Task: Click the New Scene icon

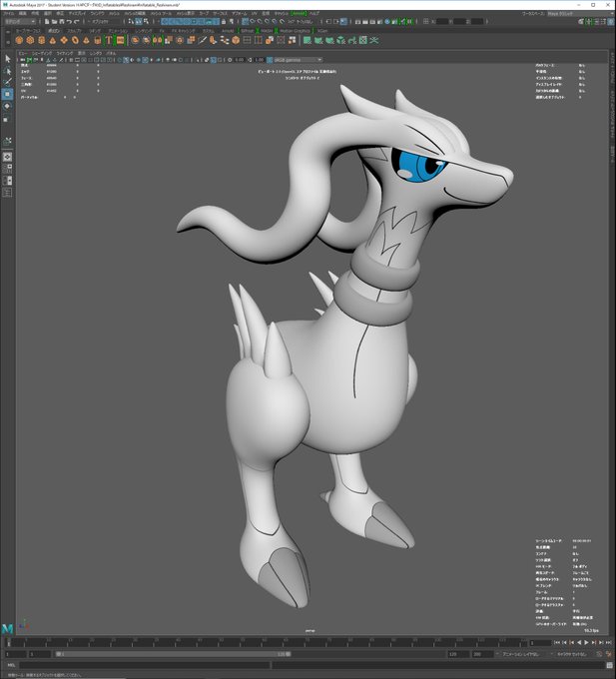Action: pyautogui.click(x=47, y=21)
